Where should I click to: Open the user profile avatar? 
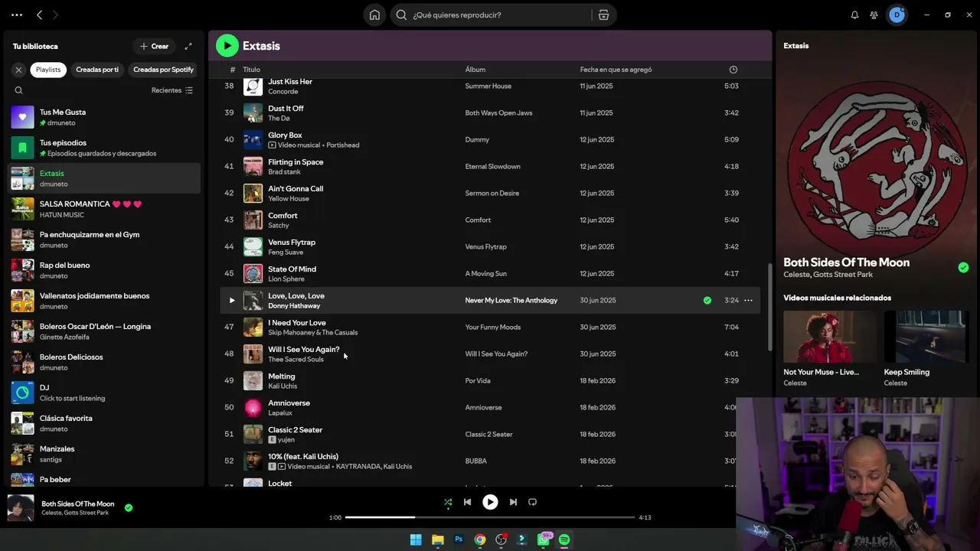coord(897,15)
